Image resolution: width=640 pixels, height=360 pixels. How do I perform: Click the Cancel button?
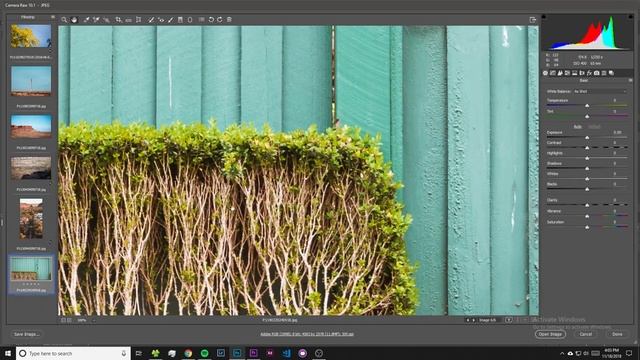(x=586, y=334)
